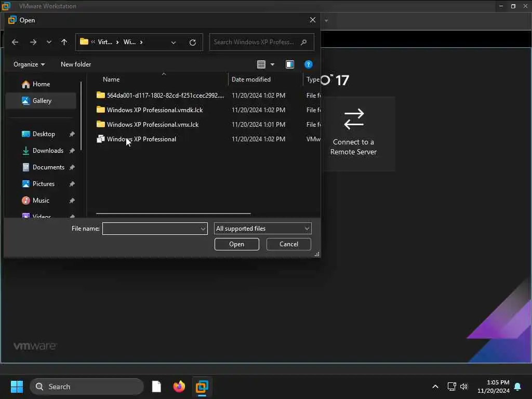Select Gallery in the navigation pane
The width and height of the screenshot is (532, 399).
[41, 101]
